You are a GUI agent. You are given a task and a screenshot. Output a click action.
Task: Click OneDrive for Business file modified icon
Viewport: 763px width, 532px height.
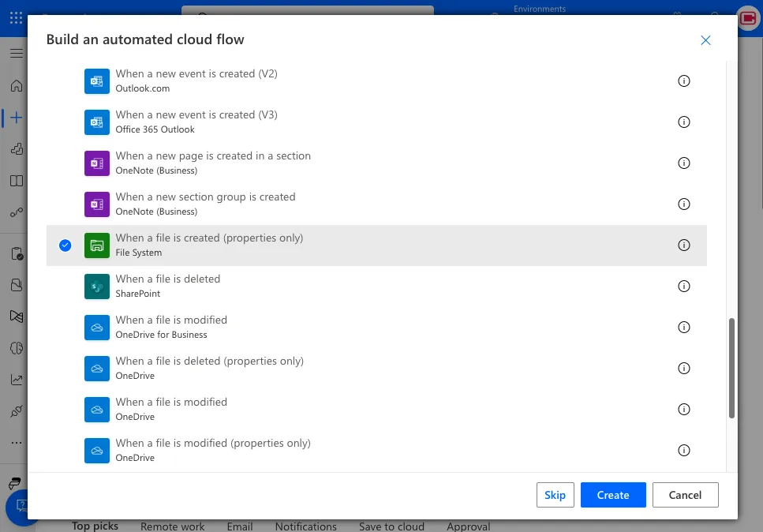(96, 328)
